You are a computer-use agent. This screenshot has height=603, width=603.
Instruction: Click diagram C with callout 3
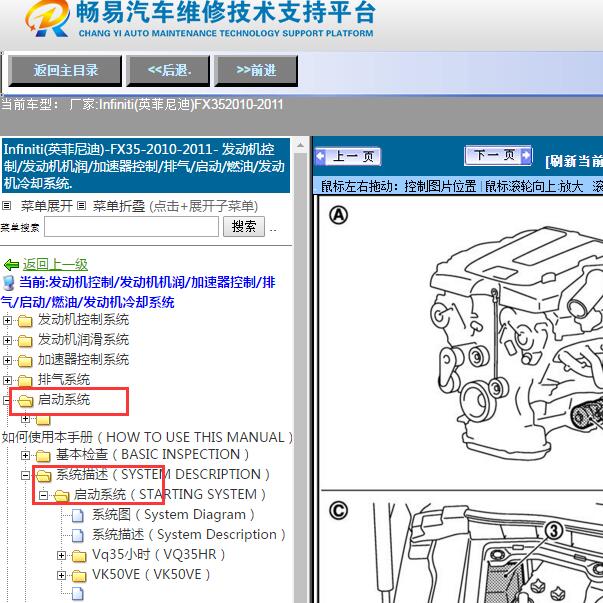(486, 552)
